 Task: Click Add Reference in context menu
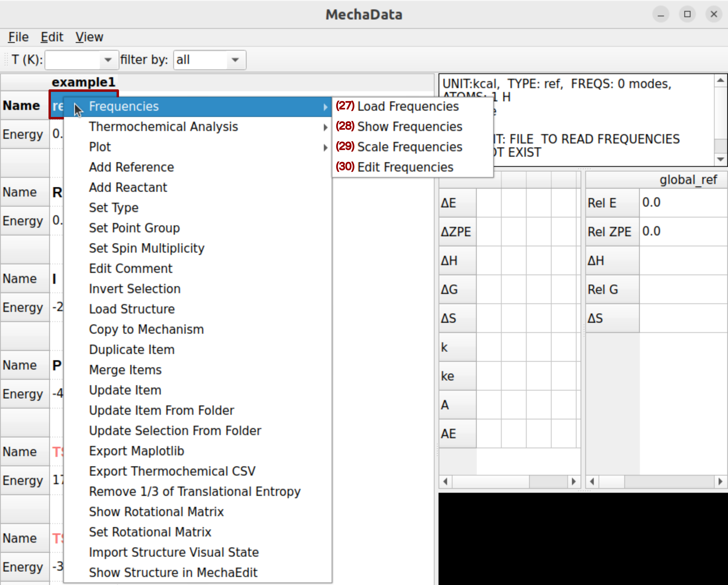click(x=197, y=167)
